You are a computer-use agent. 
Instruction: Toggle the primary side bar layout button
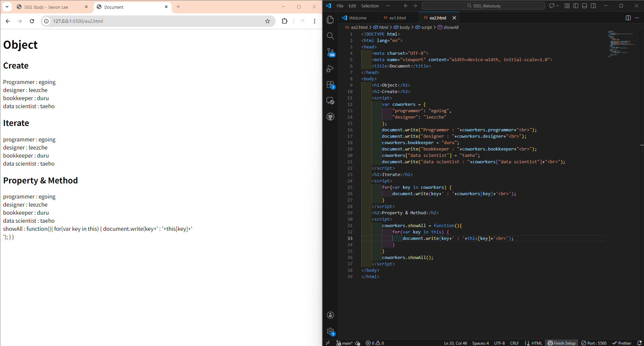click(x=576, y=6)
